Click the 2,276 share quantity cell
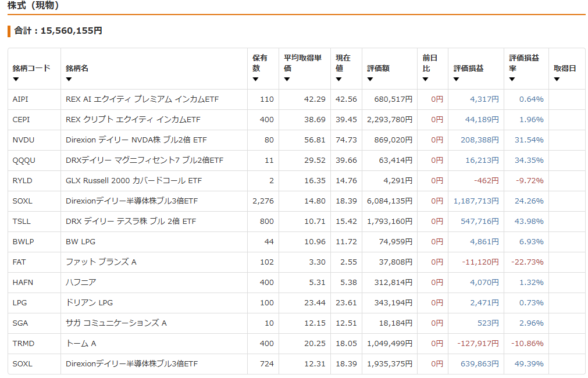Image resolution: width=588 pixels, height=378 pixels. pos(263,201)
